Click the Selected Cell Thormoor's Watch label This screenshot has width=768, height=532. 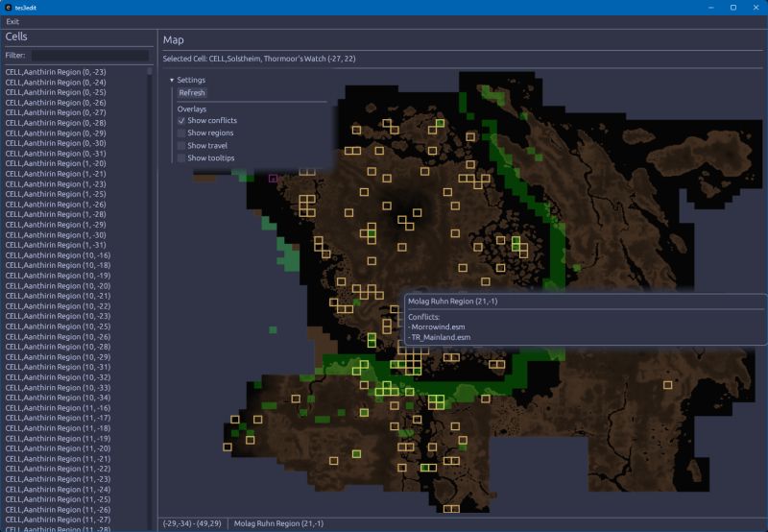click(x=259, y=59)
